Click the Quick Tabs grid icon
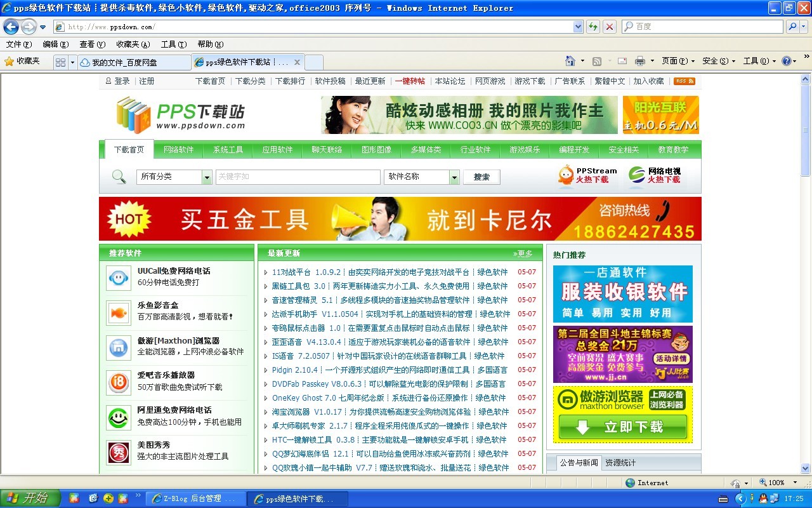This screenshot has width=812, height=508. (x=61, y=62)
